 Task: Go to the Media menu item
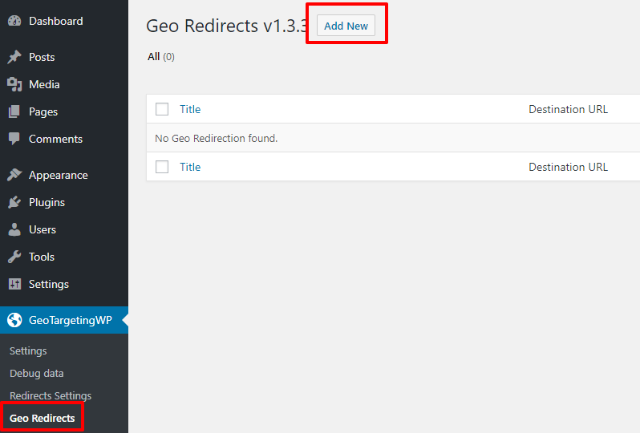click(64, 84)
